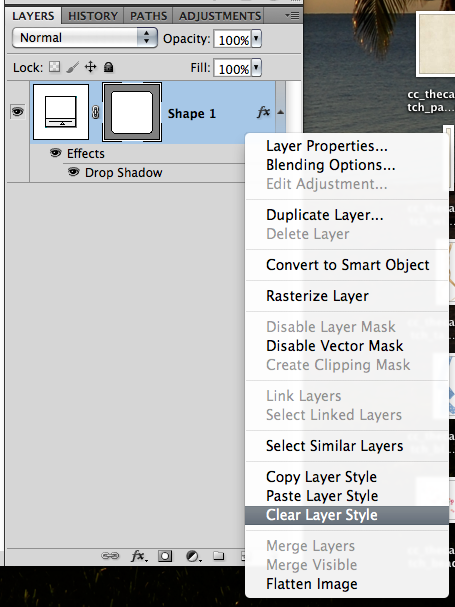Image resolution: width=455 pixels, height=607 pixels.
Task: Click the link layers chain icon at panel bottom
Action: click(x=110, y=556)
